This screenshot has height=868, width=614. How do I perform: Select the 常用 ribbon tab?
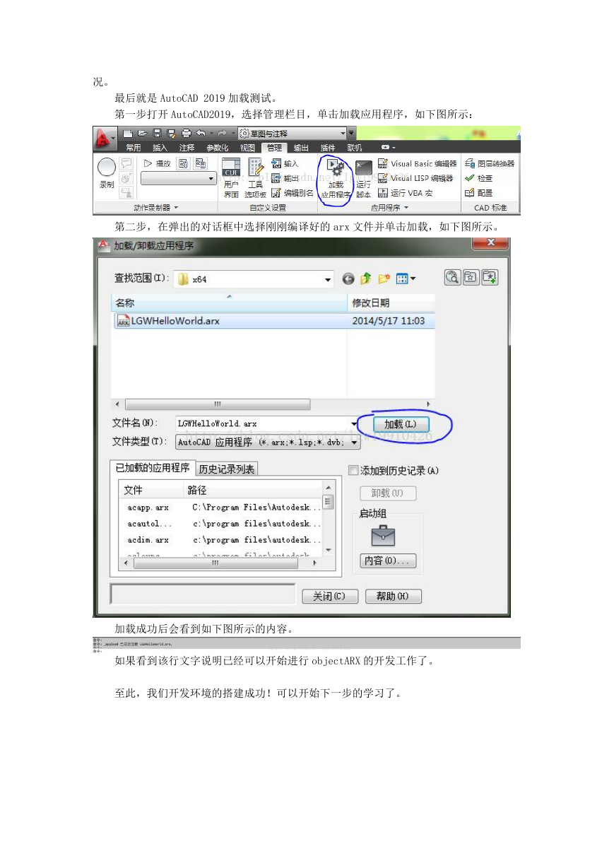click(134, 148)
